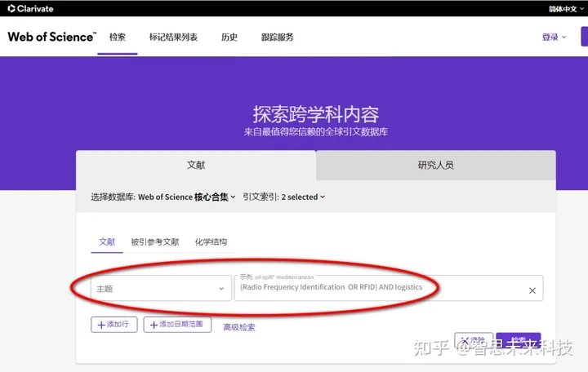Open the 高级检索 link

click(x=238, y=327)
